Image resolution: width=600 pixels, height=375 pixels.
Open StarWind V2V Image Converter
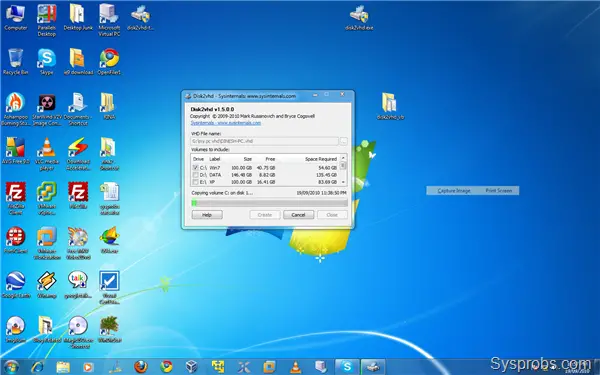pos(47,109)
